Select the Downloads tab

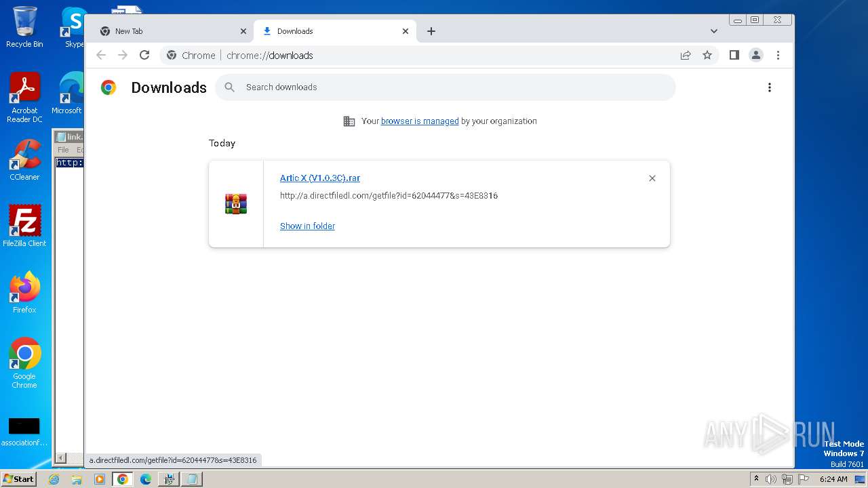click(x=334, y=31)
